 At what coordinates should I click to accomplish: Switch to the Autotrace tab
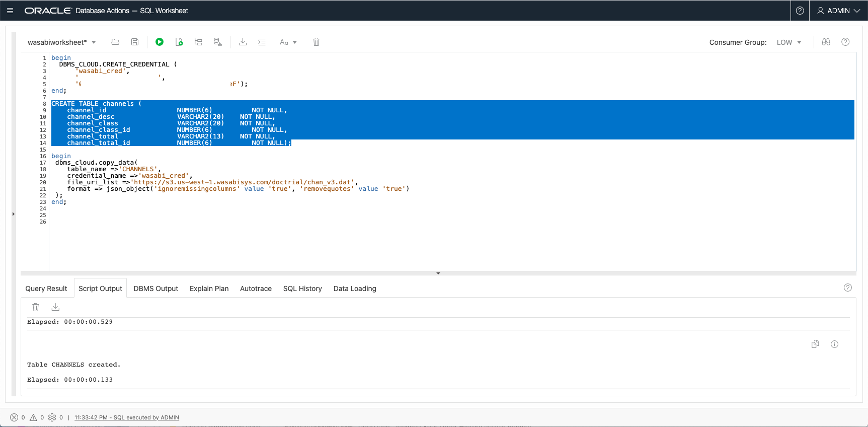[256, 289]
